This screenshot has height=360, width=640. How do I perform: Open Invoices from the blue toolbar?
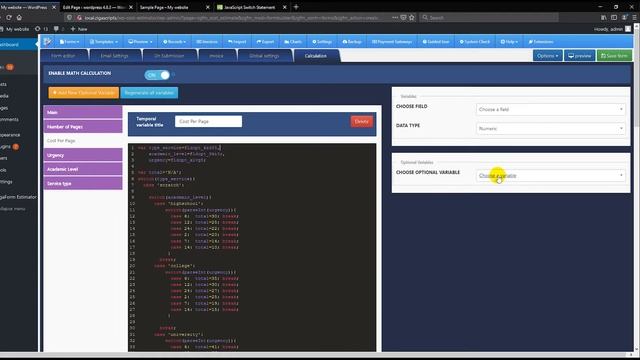tap(207, 42)
